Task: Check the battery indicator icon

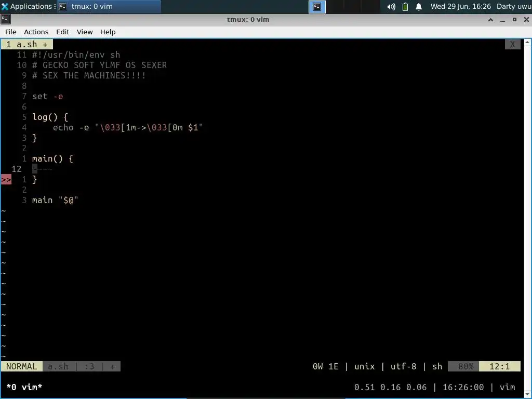Action: click(405, 7)
